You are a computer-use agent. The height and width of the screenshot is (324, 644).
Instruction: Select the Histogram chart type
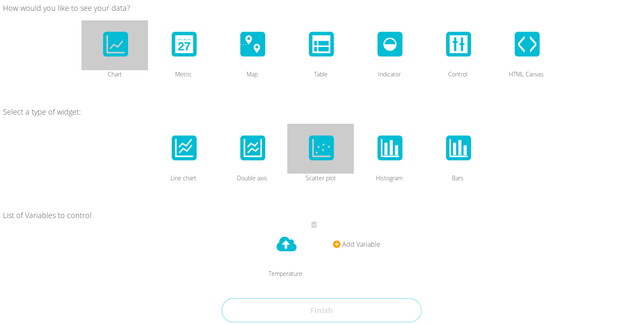(389, 148)
